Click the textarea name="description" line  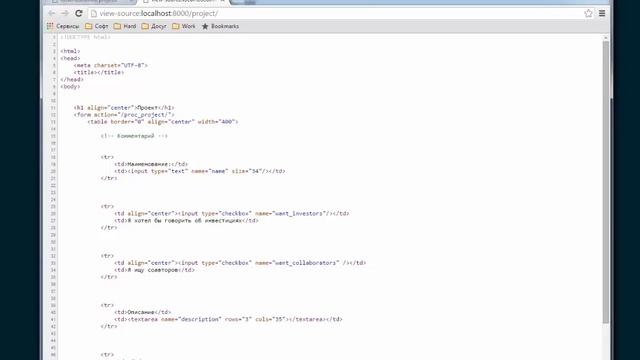(228, 319)
